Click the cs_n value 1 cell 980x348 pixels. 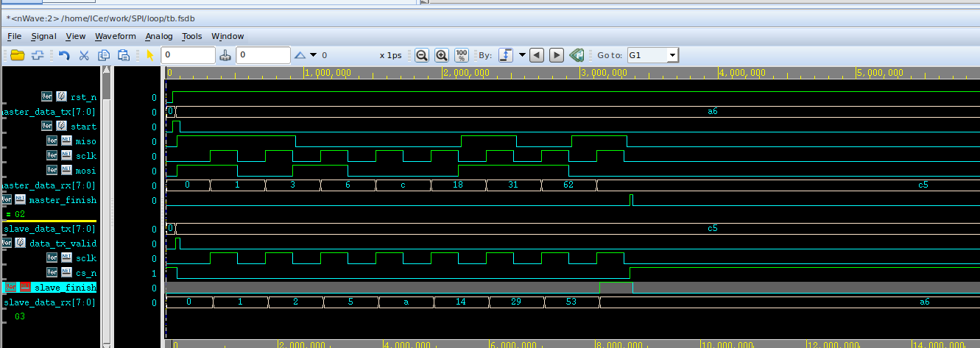pos(154,273)
